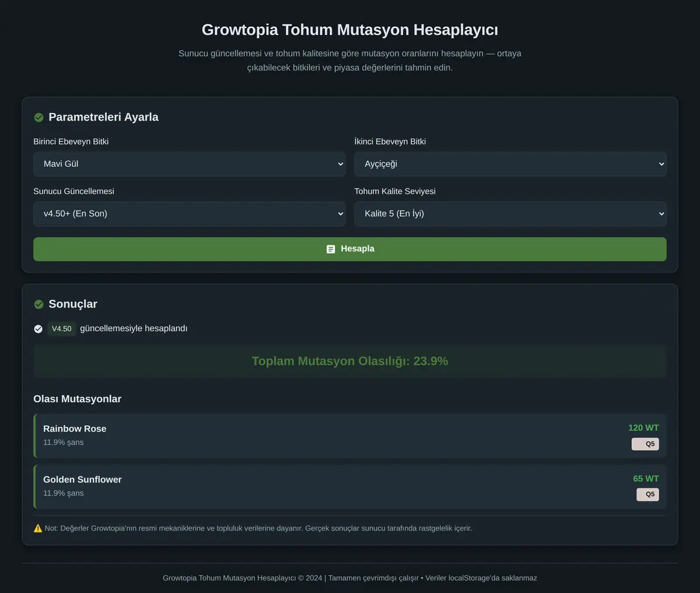
Task: Select the Rainbow Rose mutation name
Action: pyautogui.click(x=75, y=429)
